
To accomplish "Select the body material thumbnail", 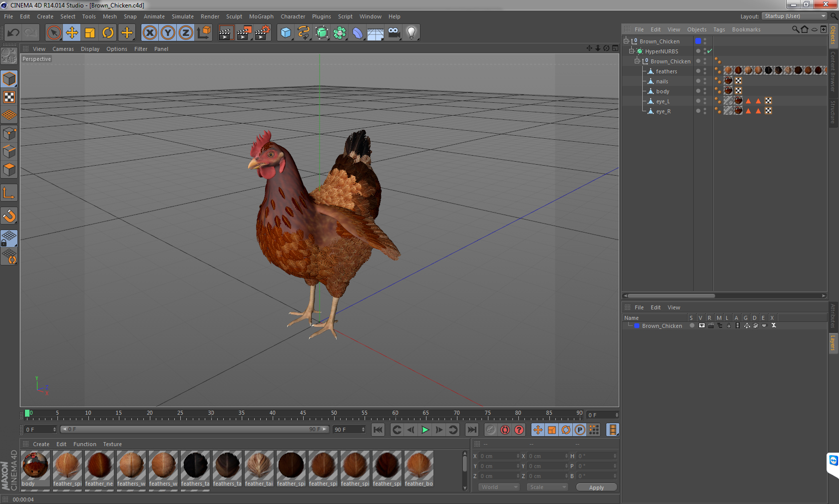I will tap(35, 468).
